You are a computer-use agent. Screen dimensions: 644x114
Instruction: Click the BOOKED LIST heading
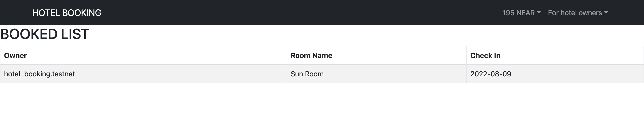point(44,34)
